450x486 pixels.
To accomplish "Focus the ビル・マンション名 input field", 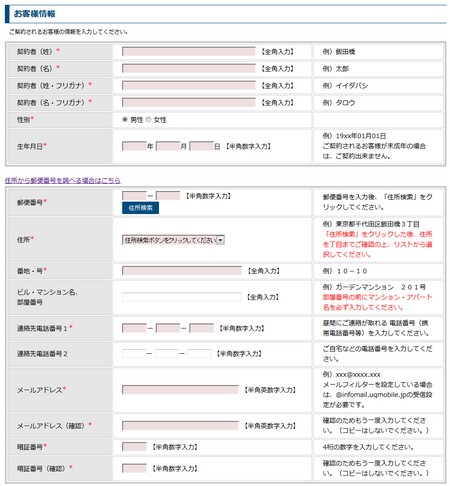I will coord(182,297).
